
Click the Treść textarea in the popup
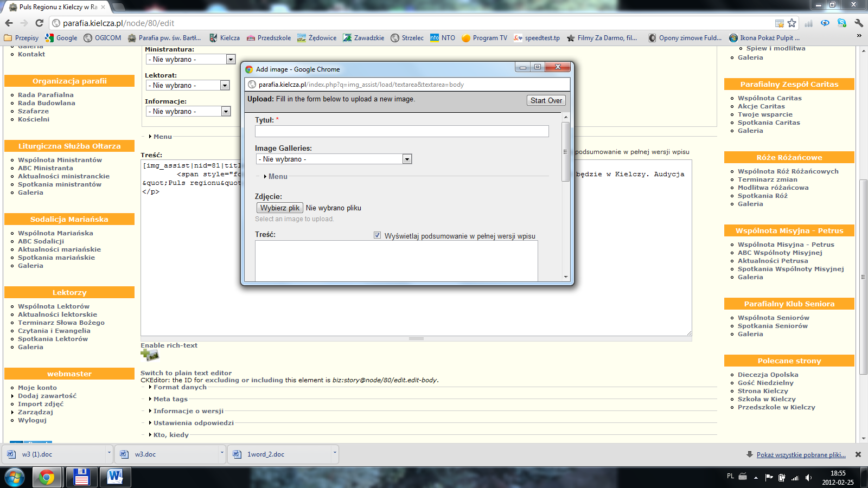[397, 261]
